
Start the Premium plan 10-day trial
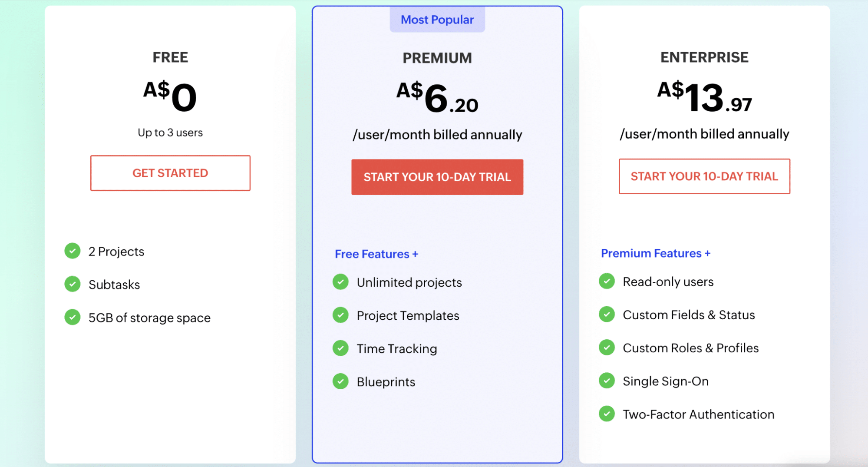pyautogui.click(x=437, y=177)
